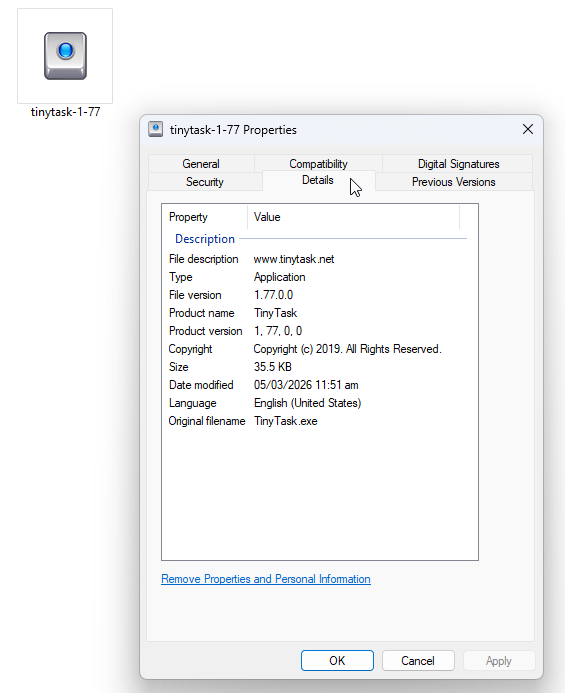Switch to the Security tab

click(x=205, y=182)
